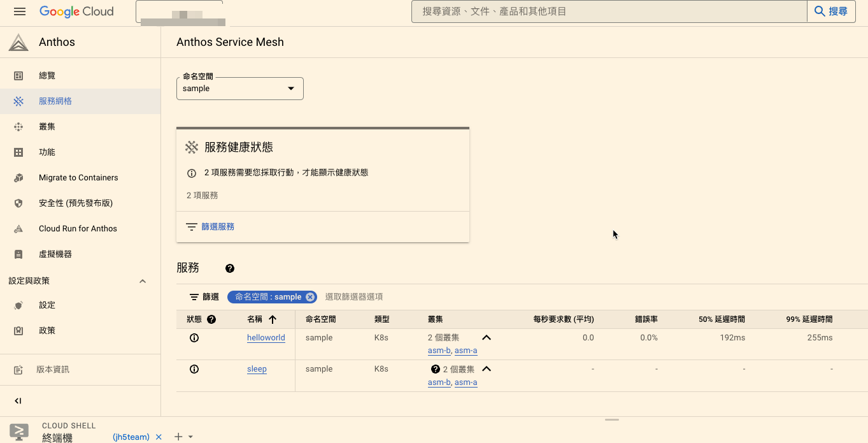Select the 服務網格 service mesh icon
868x443 pixels.
[x=18, y=101]
